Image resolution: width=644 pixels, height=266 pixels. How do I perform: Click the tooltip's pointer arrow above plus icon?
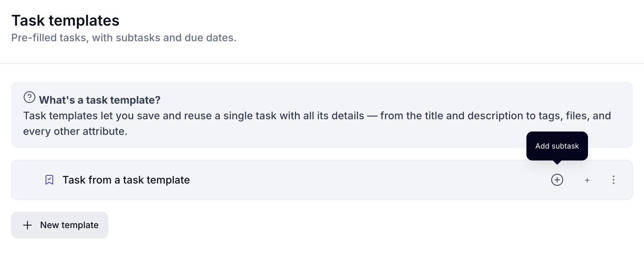[x=557, y=162]
